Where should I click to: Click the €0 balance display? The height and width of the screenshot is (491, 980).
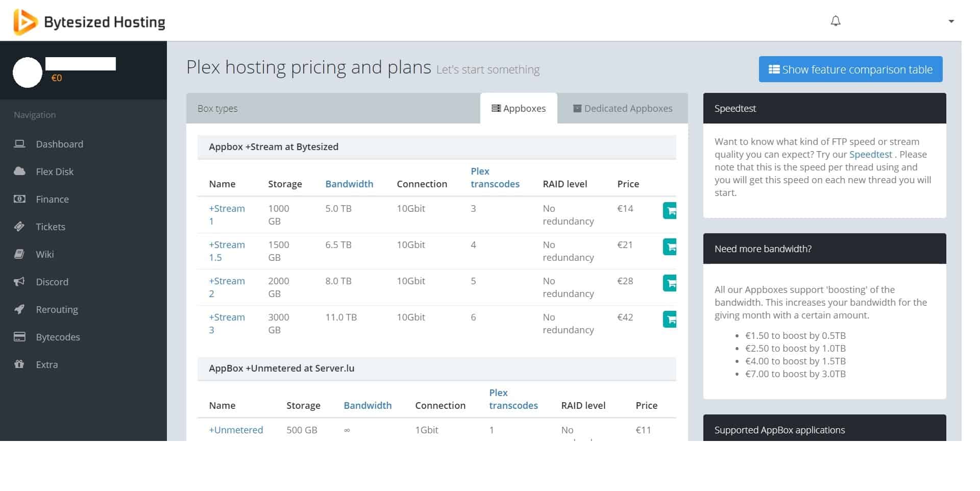tap(57, 78)
